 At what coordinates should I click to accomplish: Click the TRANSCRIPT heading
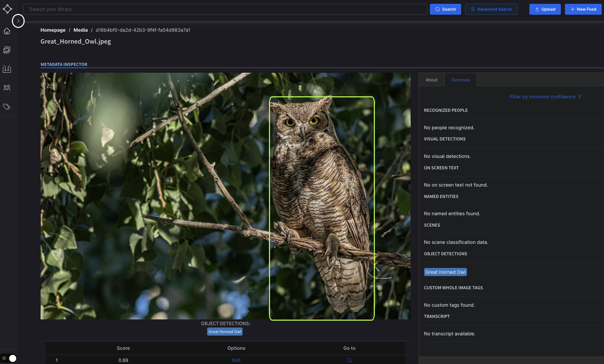(x=437, y=316)
